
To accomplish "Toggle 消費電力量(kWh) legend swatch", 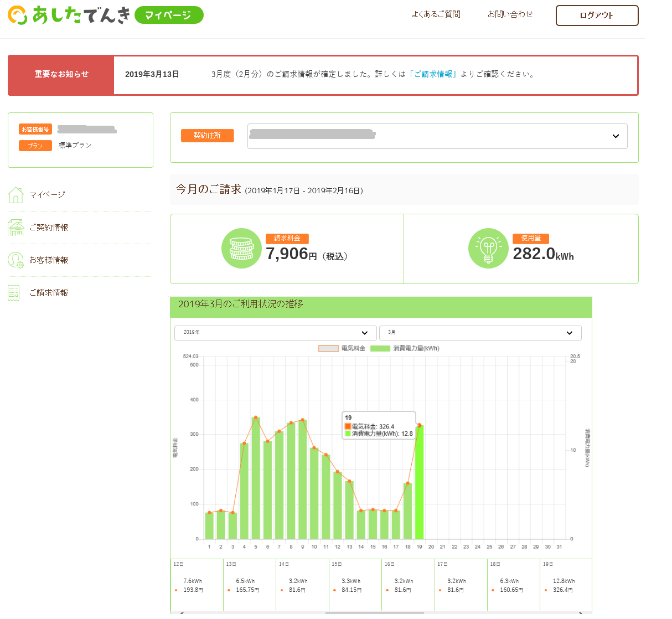I will click(x=380, y=348).
